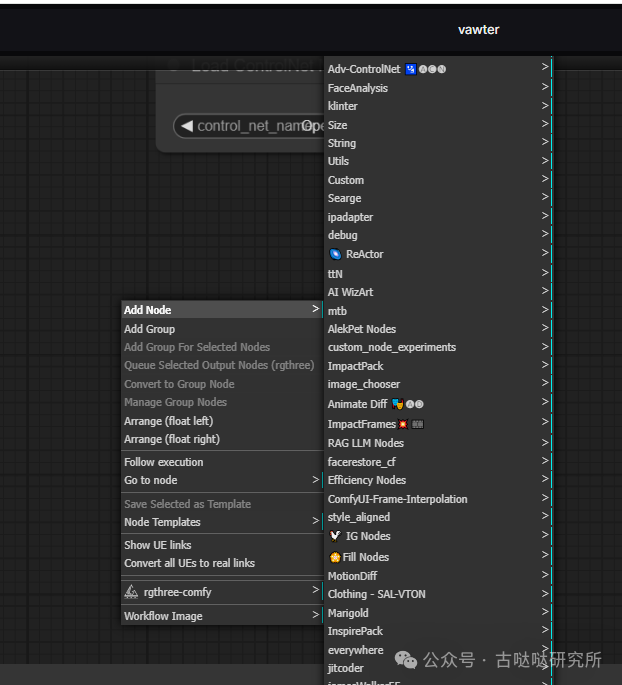
Task: Open the Custom node category
Action: click(x=438, y=180)
